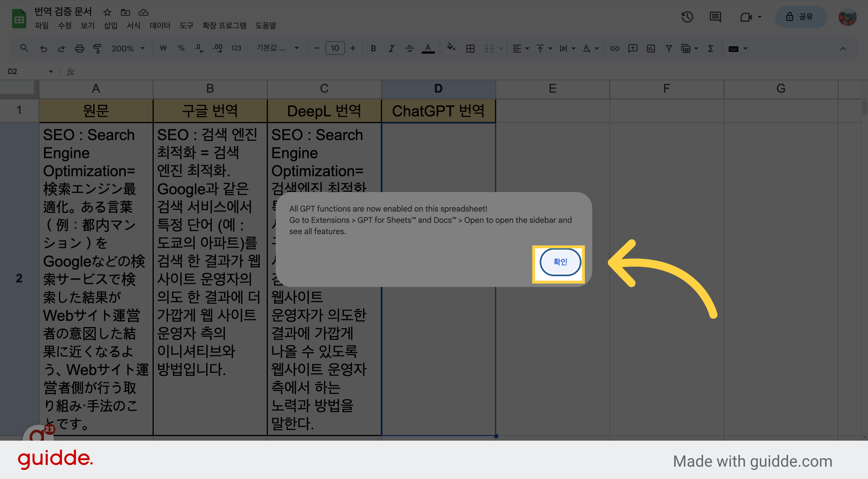Click the move-to-folder icon beside the title

coord(125,12)
